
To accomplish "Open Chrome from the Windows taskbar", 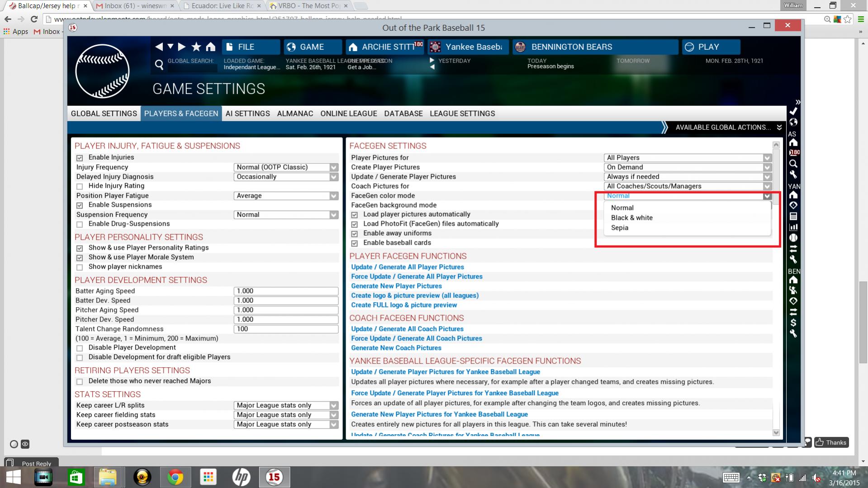I will tap(175, 477).
